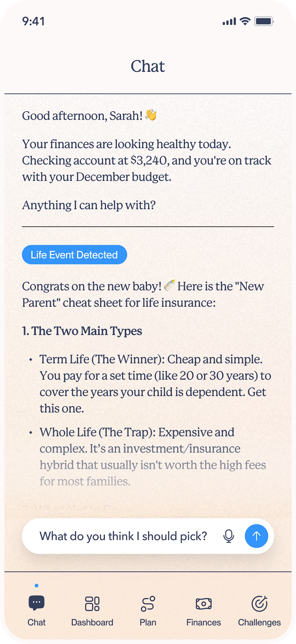
Task: Click the Life Event Detected badge
Action: tap(74, 254)
